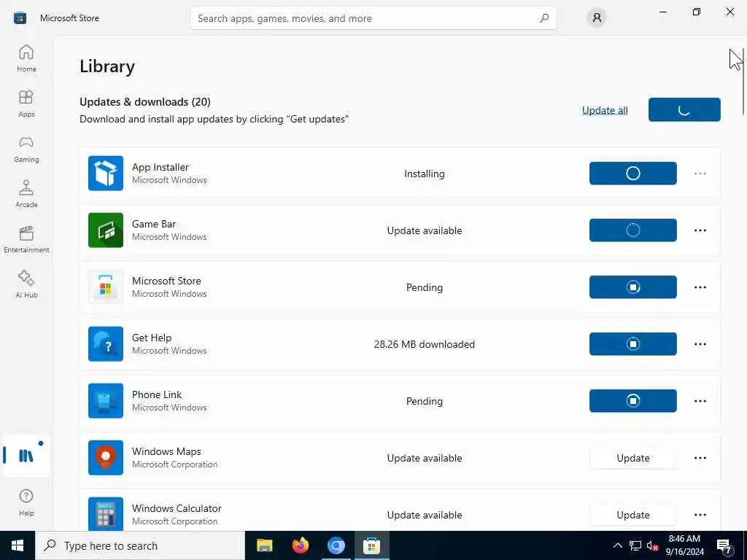Click the network icon in system tray
Viewport: 747px width, 560px height.
pos(635,545)
